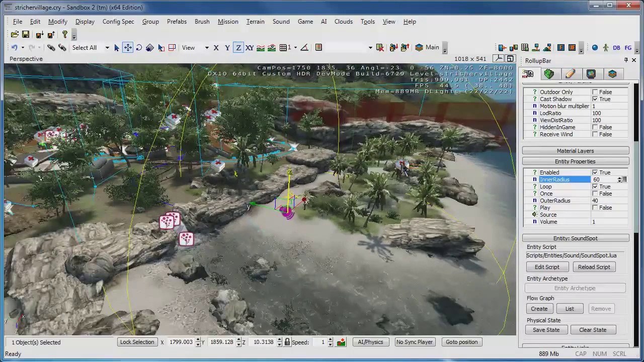Create a new Flow Graph
644x362 pixels.
[x=539, y=309]
